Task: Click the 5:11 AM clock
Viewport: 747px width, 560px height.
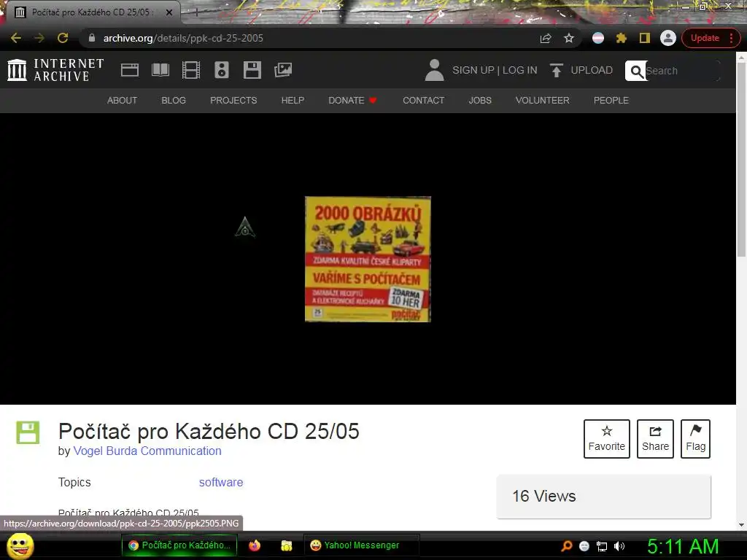Action: [x=683, y=546]
